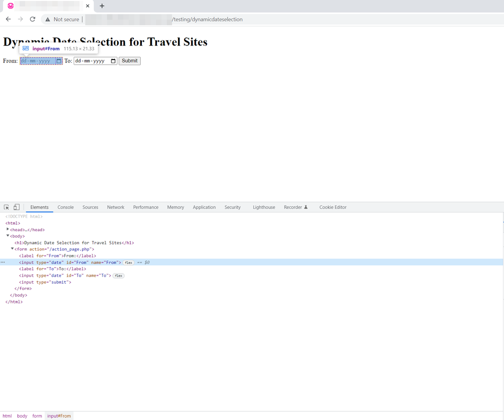
Task: Click the three-dot actions icon beside selected node
Action: pyautogui.click(x=3, y=262)
